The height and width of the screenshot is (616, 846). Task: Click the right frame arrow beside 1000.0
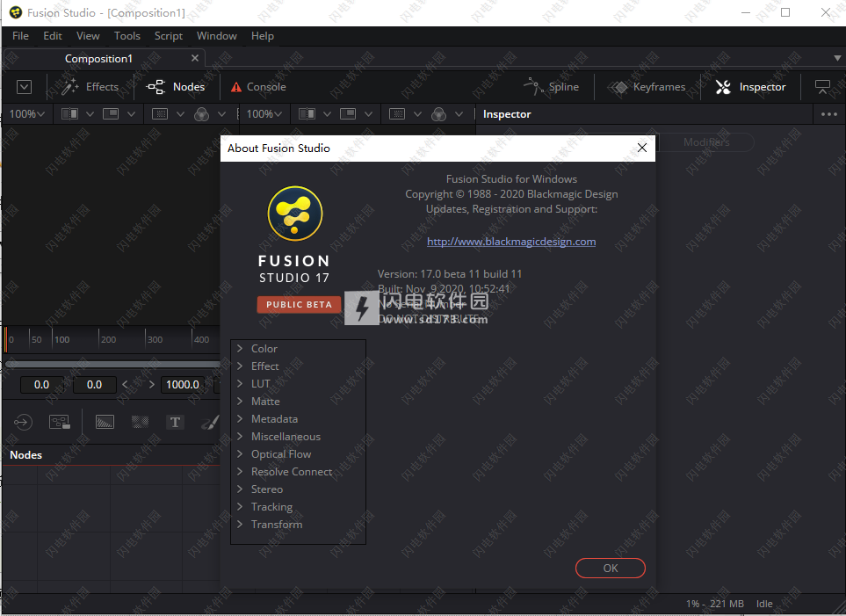point(152,384)
